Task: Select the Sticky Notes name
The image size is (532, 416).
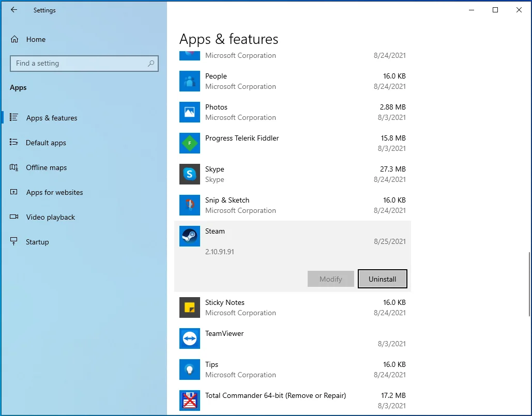Action: pos(224,302)
